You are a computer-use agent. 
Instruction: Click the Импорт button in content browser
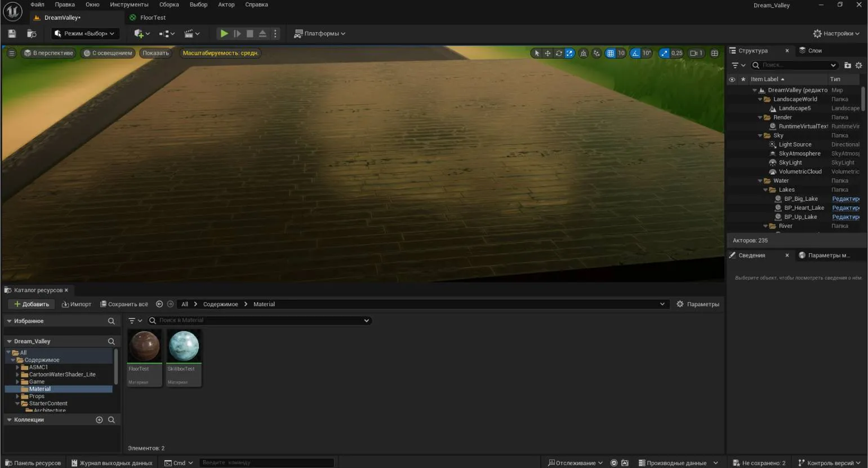click(x=77, y=304)
